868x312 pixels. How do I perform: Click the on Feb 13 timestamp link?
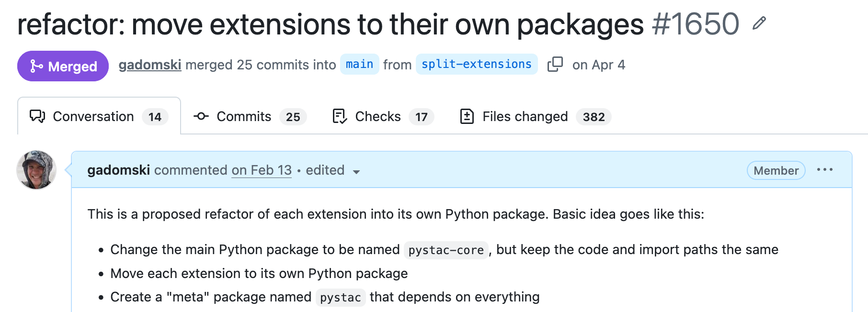click(262, 170)
